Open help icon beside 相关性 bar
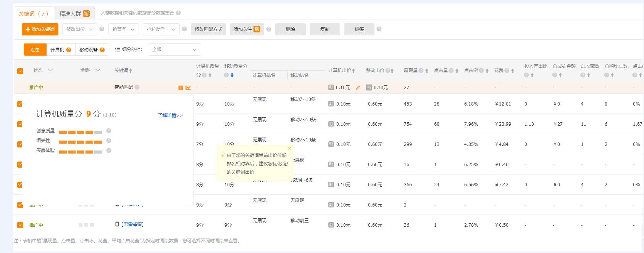Screen dimensions: 644x253 [x=109, y=141]
